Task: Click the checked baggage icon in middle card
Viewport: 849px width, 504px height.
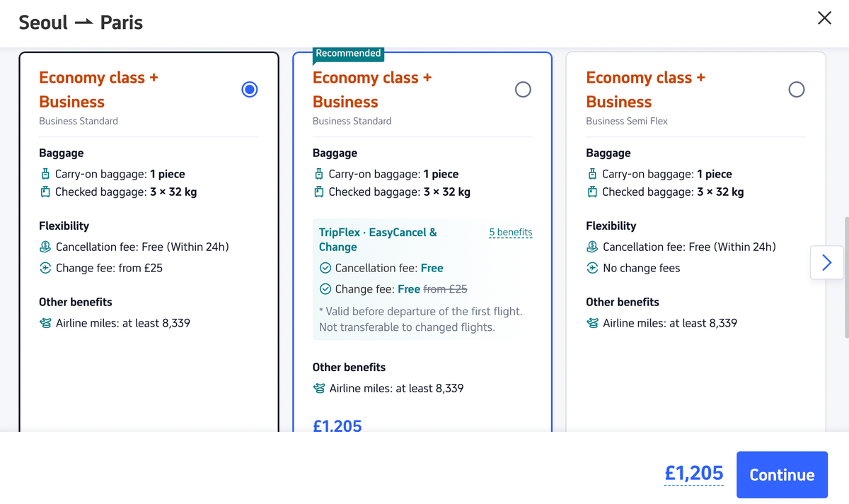Action: [x=319, y=191]
